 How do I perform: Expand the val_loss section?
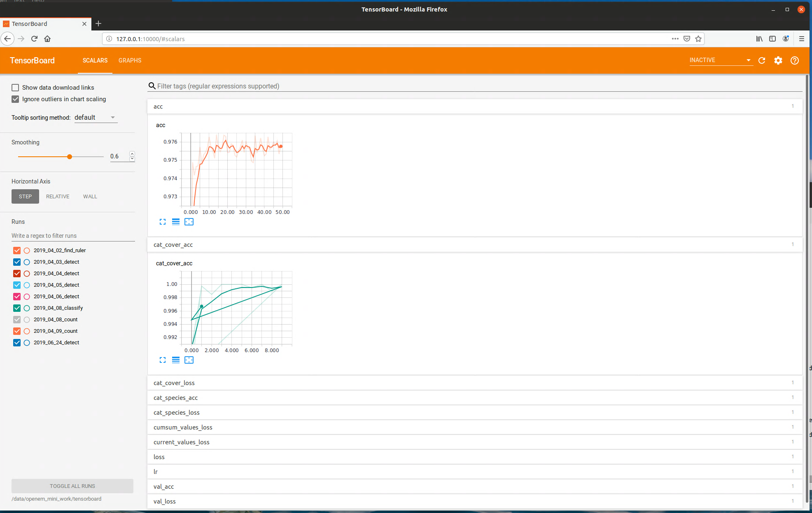475,501
